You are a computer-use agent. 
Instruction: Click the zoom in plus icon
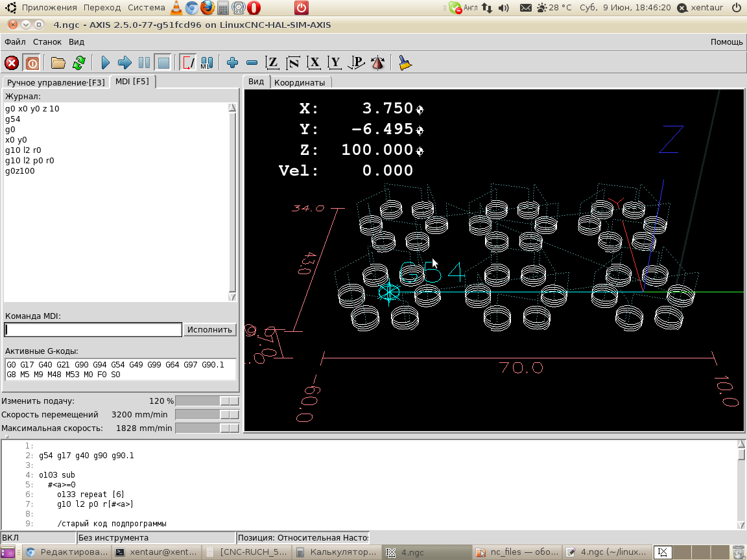[233, 63]
